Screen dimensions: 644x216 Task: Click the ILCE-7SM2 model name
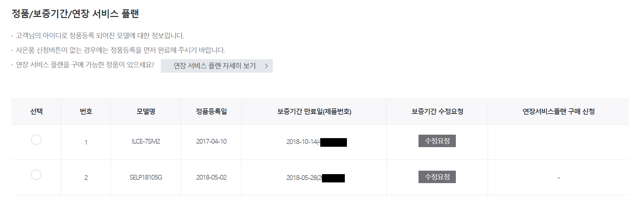146,142
